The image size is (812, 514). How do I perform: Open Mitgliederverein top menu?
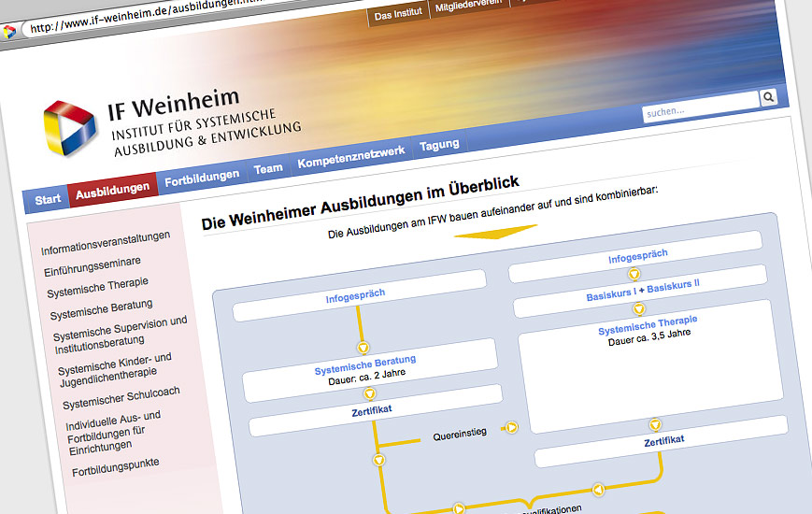(x=469, y=7)
